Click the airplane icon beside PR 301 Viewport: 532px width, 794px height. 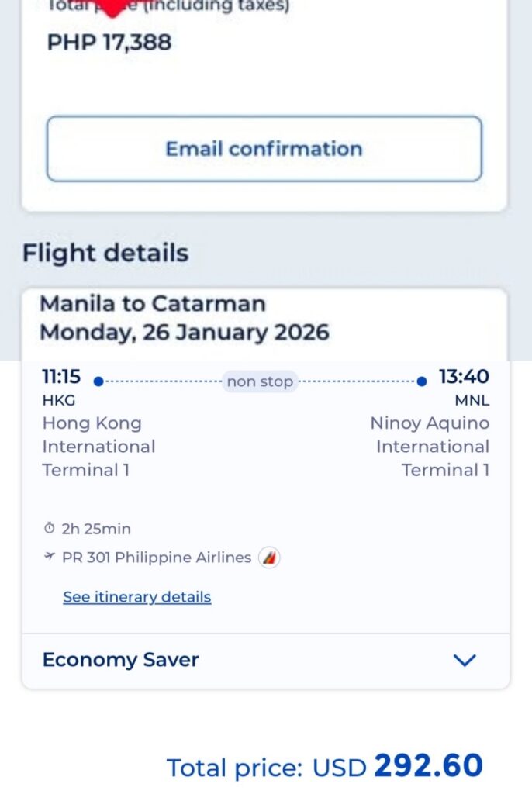pos(50,558)
